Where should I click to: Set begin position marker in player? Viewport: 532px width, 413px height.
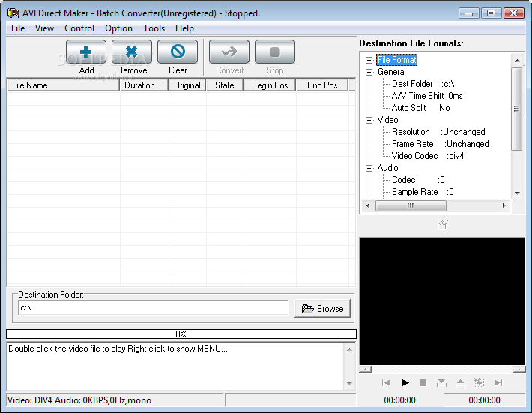(441, 383)
